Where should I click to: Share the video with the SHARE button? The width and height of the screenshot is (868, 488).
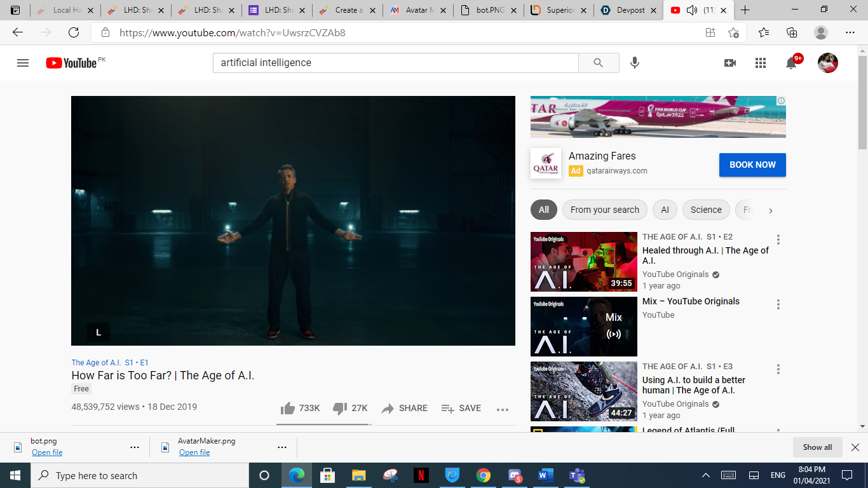(x=404, y=408)
